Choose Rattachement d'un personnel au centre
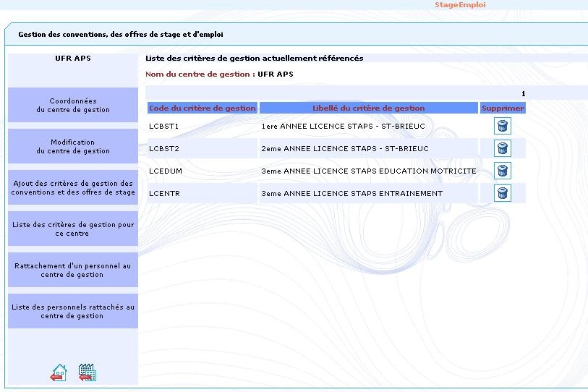Image resolution: width=588 pixels, height=392 pixels. pyautogui.click(x=73, y=270)
